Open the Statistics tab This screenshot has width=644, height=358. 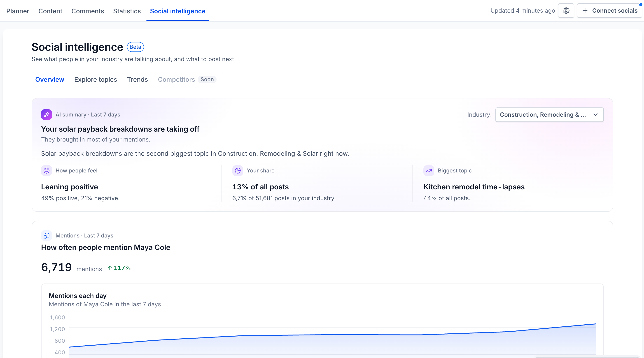pos(127,11)
